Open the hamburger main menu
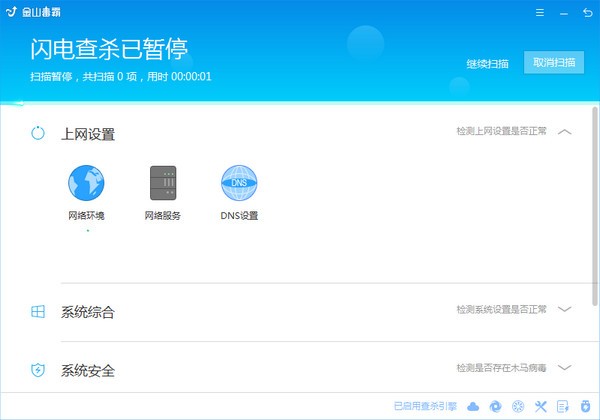The image size is (600, 420). click(540, 13)
